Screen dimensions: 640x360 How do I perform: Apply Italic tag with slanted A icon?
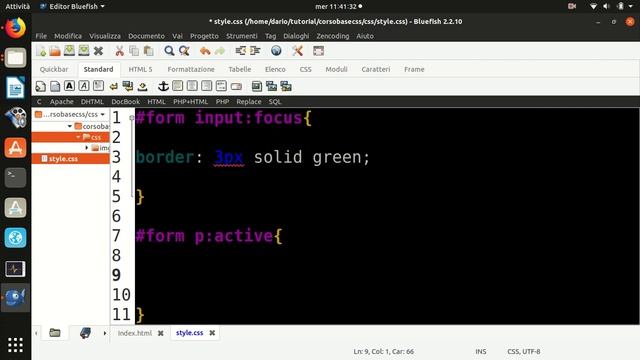tap(84, 86)
